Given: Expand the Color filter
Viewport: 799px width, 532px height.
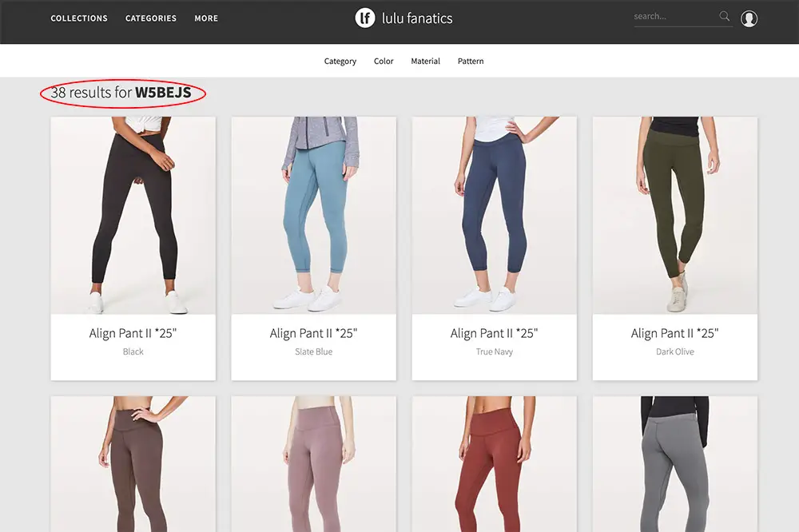Looking at the screenshot, I should [384, 62].
